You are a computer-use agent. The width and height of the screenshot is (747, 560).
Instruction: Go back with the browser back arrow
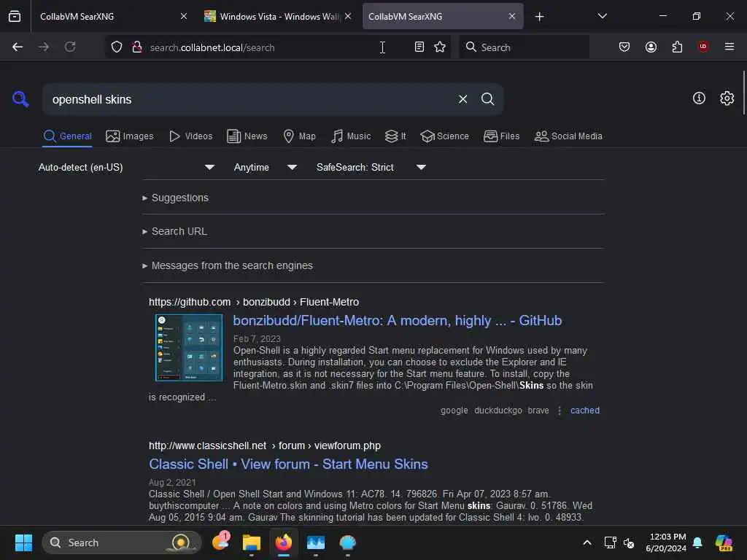coord(18,47)
